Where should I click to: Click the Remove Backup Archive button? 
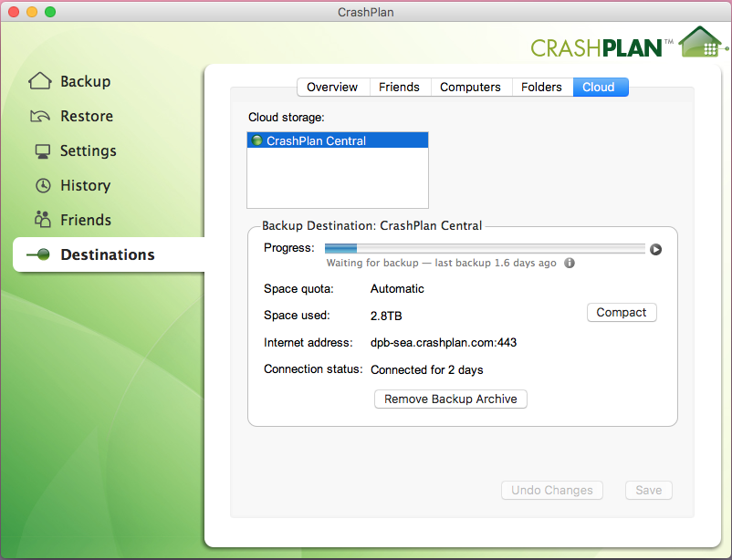click(451, 399)
